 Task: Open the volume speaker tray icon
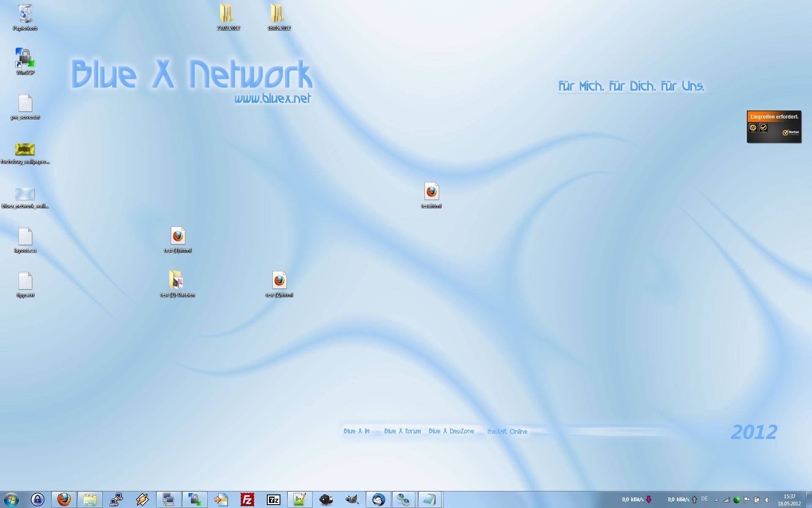767,500
